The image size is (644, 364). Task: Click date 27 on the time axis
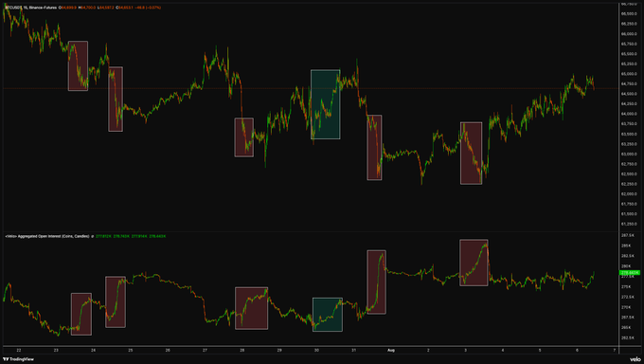click(205, 351)
